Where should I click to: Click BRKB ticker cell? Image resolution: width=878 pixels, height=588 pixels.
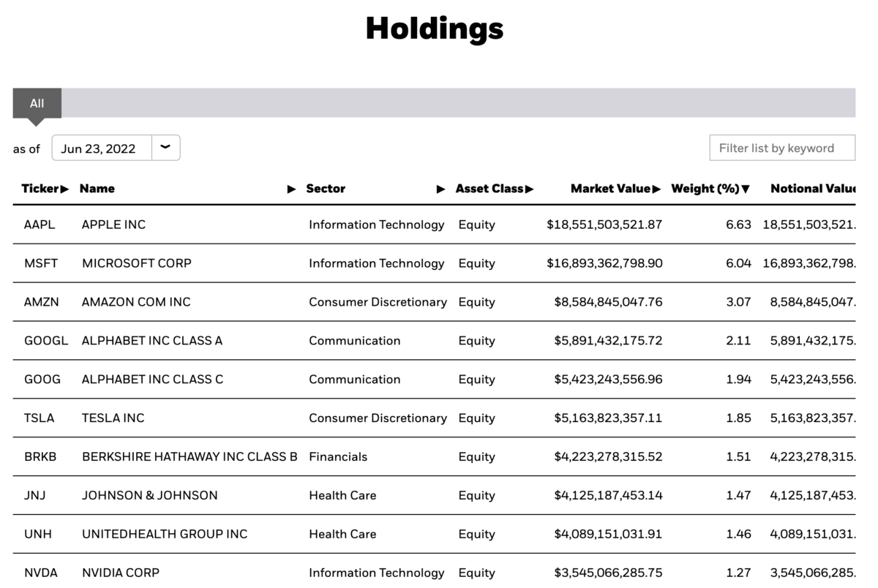(40, 457)
